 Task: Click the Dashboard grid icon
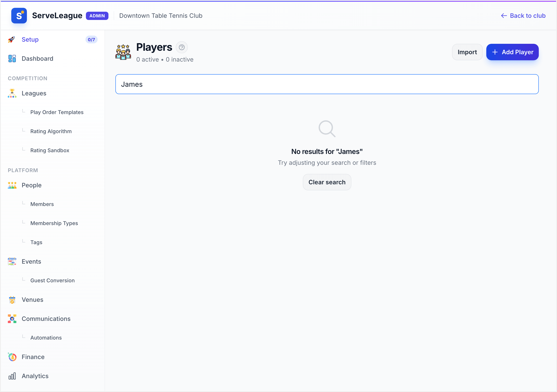click(x=12, y=59)
